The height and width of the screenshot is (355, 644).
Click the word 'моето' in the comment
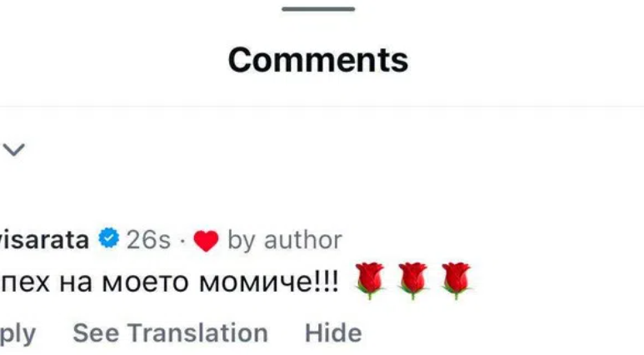tap(146, 282)
